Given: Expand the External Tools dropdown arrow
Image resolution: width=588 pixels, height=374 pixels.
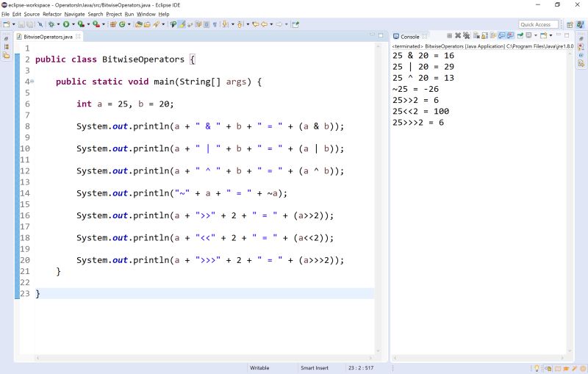Looking at the screenshot, I should 104,24.
